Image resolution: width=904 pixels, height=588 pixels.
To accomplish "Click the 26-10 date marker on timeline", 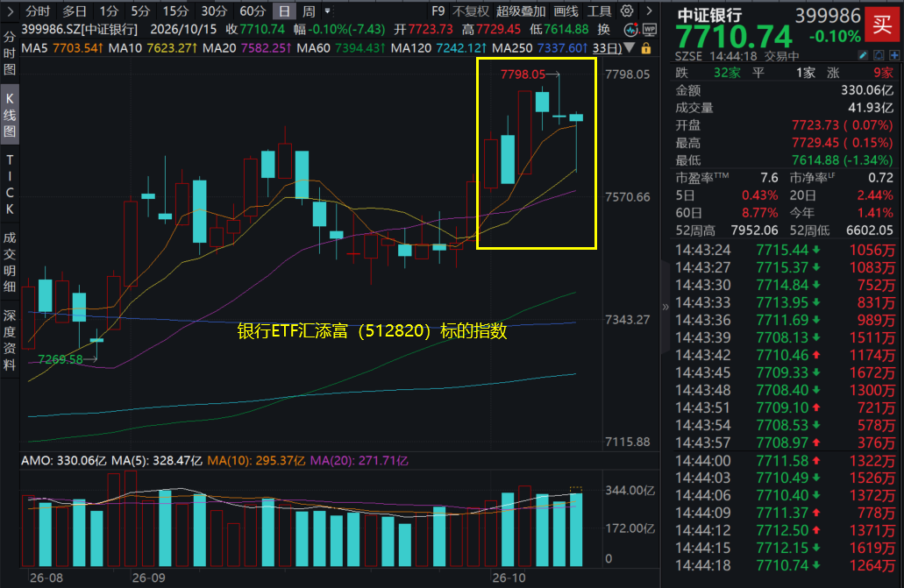I will (x=509, y=577).
